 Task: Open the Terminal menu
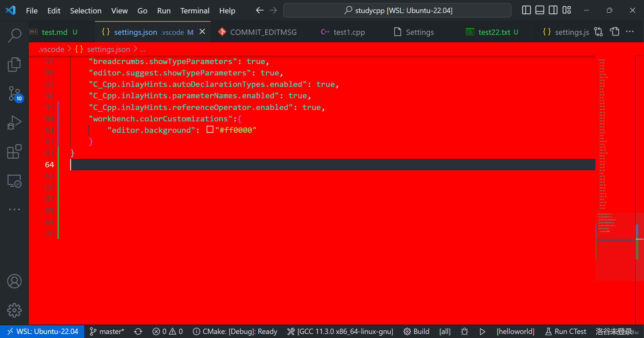click(x=195, y=11)
